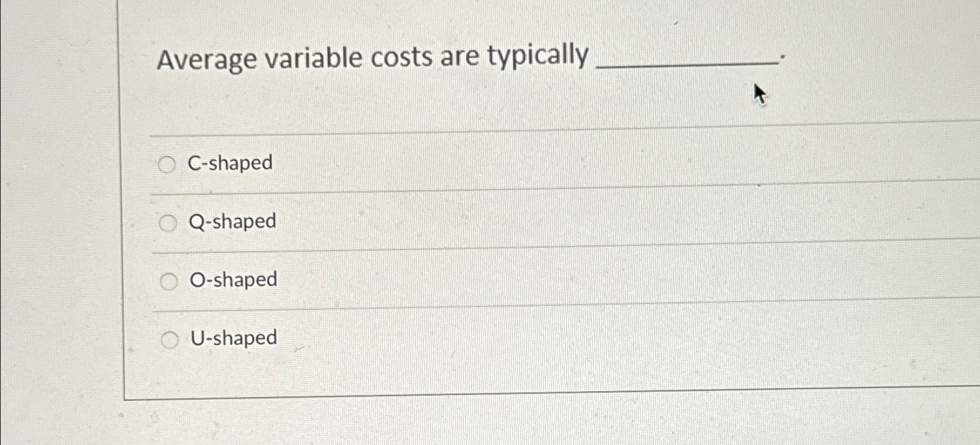Click the second answer option row
Screen dimensions: 980x445
(x=352, y=222)
